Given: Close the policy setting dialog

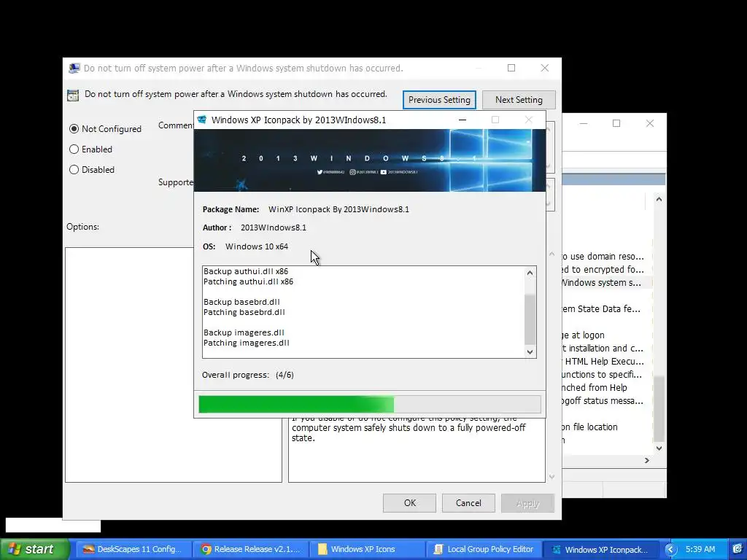Looking at the screenshot, I should [x=544, y=68].
